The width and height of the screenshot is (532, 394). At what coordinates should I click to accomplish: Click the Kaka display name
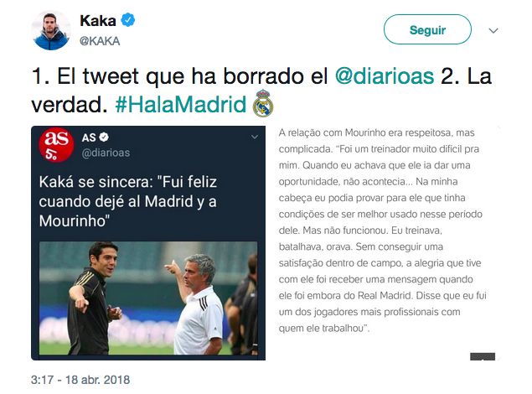[x=98, y=21]
